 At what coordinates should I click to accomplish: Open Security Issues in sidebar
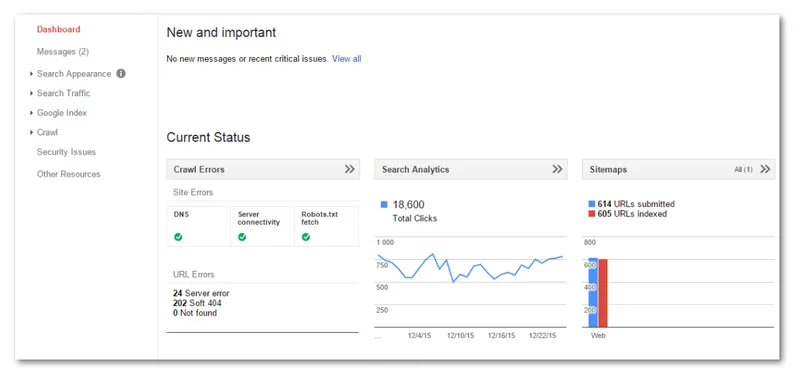click(66, 152)
